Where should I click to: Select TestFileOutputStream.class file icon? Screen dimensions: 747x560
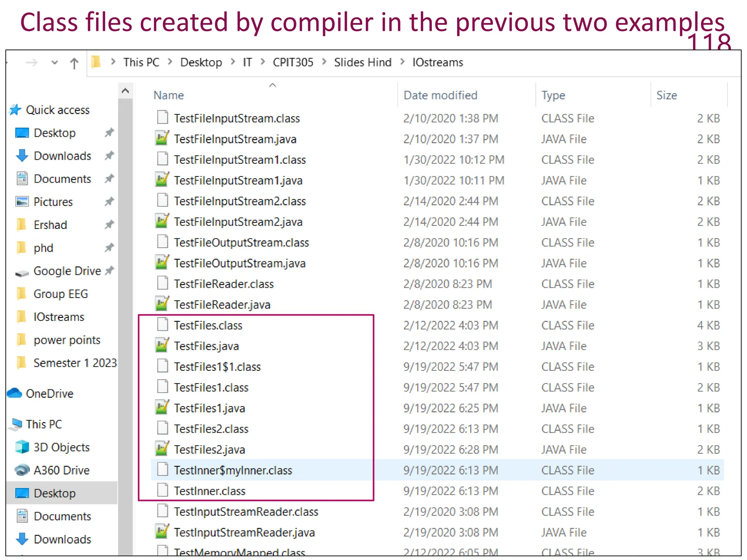(162, 242)
